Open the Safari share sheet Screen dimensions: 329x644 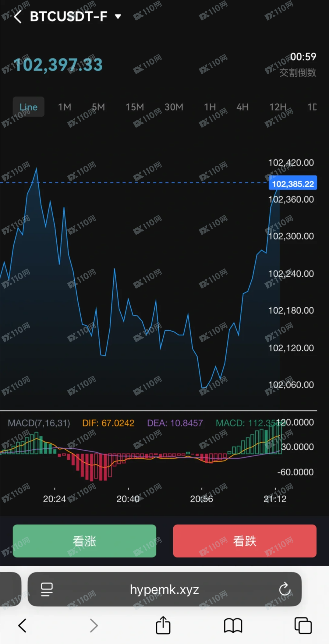pos(163,625)
